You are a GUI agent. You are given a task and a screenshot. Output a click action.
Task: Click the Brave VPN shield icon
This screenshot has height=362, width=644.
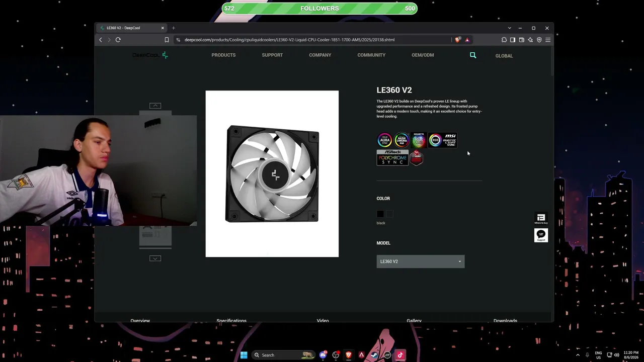click(539, 40)
